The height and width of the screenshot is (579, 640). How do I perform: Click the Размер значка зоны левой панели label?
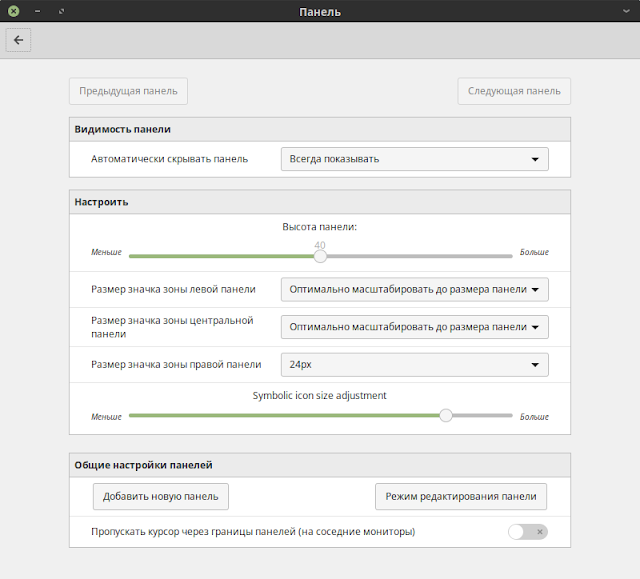click(173, 289)
